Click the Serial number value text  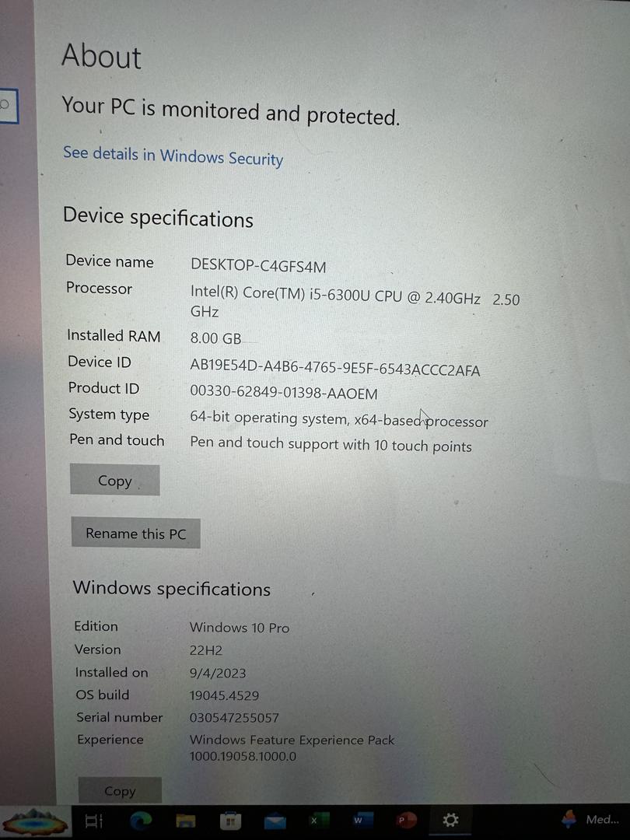coord(234,717)
